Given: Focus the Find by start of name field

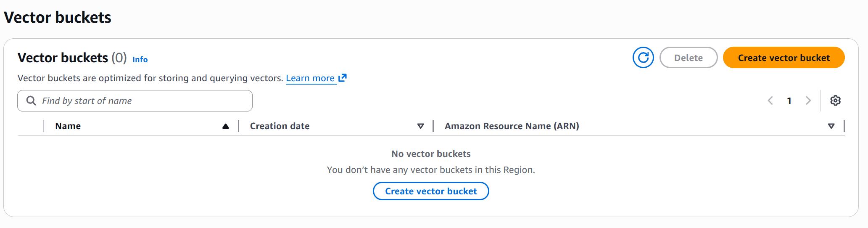Looking at the screenshot, I should pyautogui.click(x=143, y=101).
